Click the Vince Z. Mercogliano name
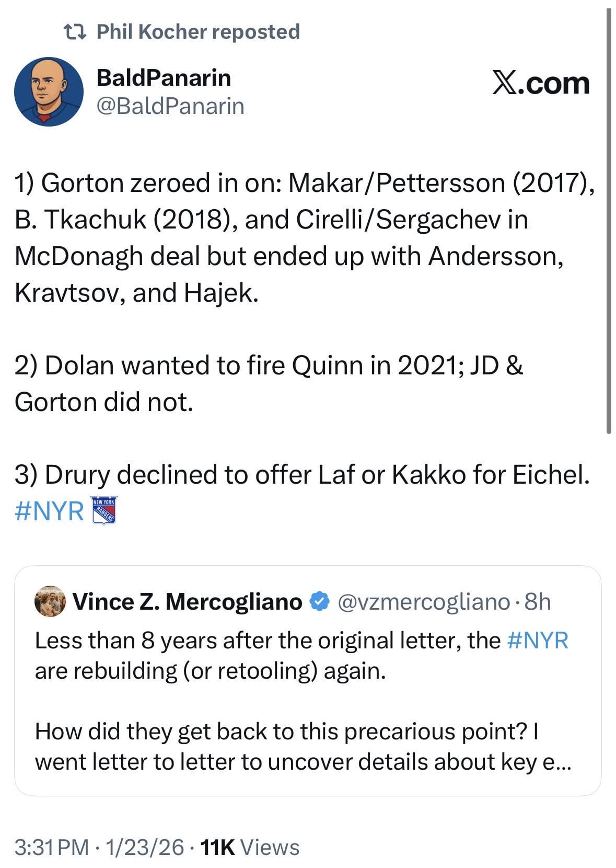Image resolution: width=616 pixels, height=868 pixels. [x=187, y=602]
